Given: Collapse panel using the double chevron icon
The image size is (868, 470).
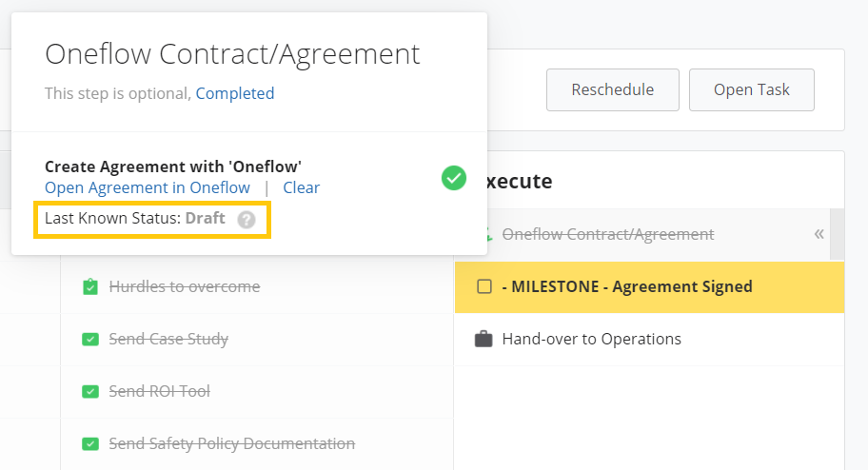Looking at the screenshot, I should pos(819,234).
